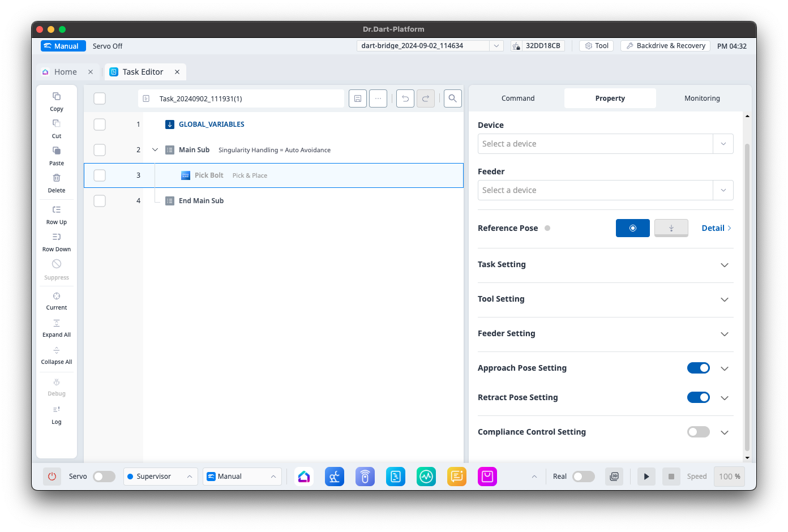Viewport: 788px width, 532px height.
Task: Click the undo arrow button
Action: point(405,98)
